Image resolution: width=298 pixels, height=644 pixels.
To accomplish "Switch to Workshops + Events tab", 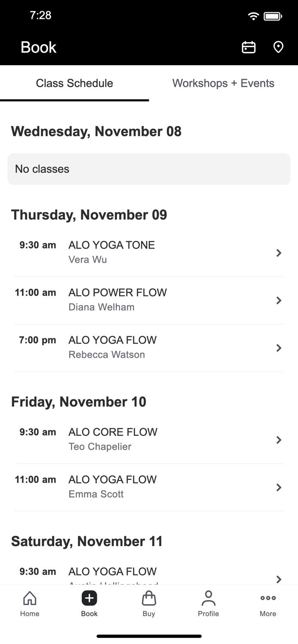I will click(223, 83).
